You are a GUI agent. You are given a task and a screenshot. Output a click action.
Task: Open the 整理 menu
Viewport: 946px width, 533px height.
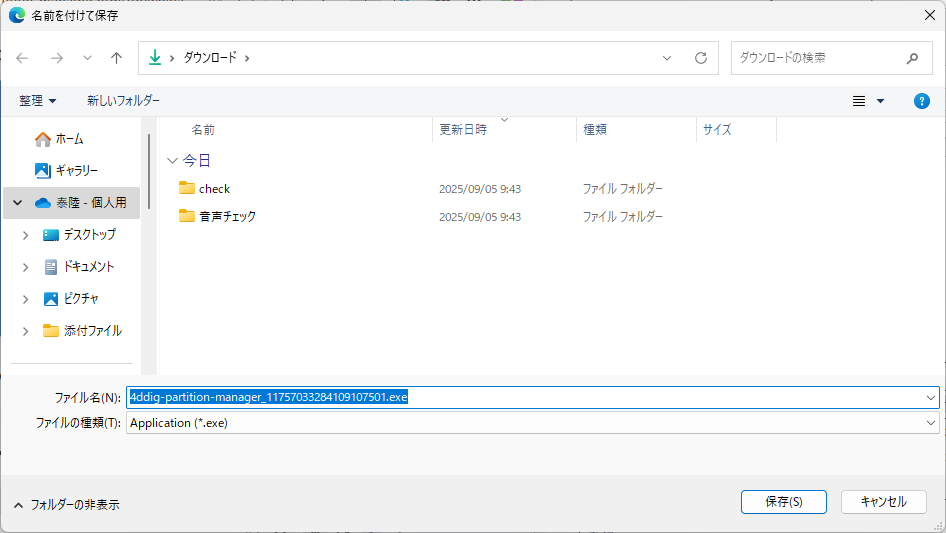click(37, 101)
